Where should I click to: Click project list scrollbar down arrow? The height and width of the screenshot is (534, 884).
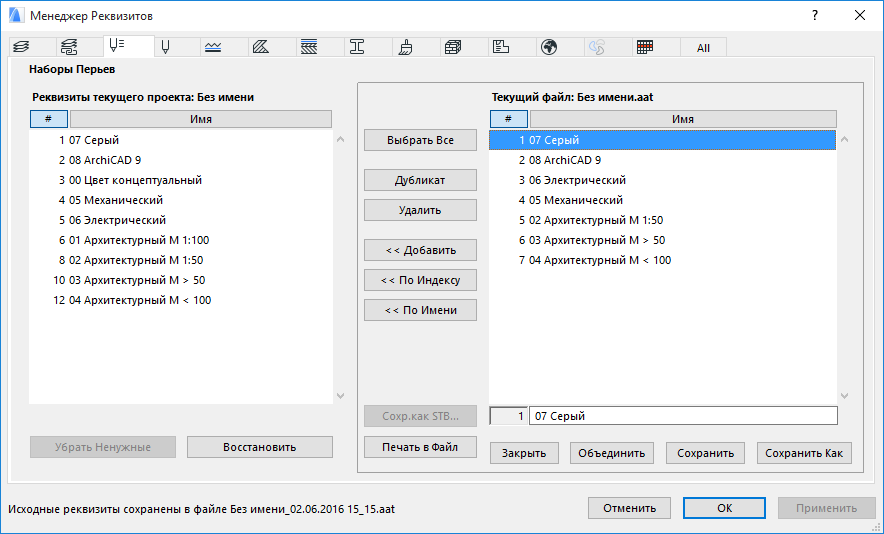[341, 396]
